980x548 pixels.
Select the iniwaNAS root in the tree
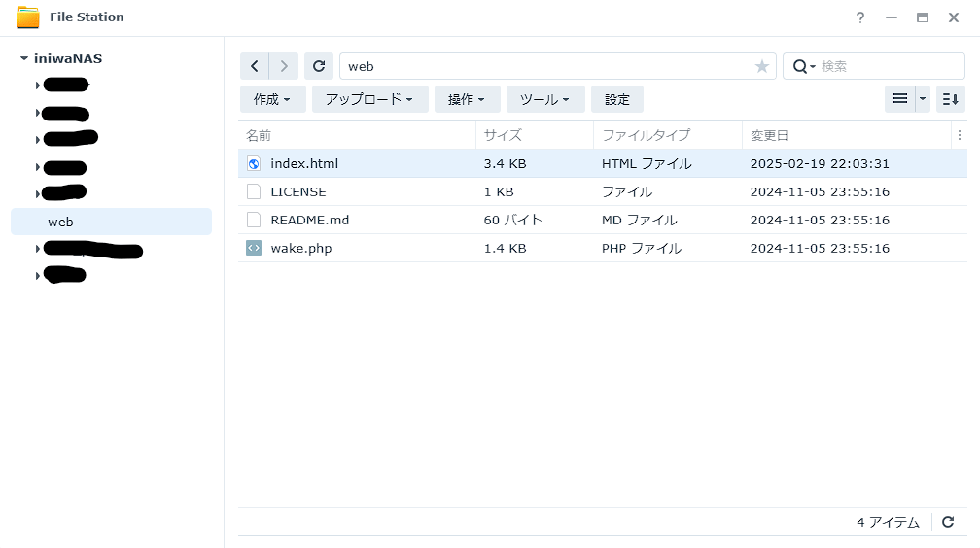(67, 58)
